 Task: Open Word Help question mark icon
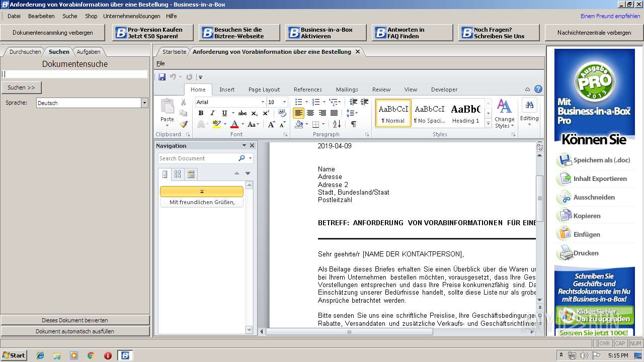[x=538, y=89]
